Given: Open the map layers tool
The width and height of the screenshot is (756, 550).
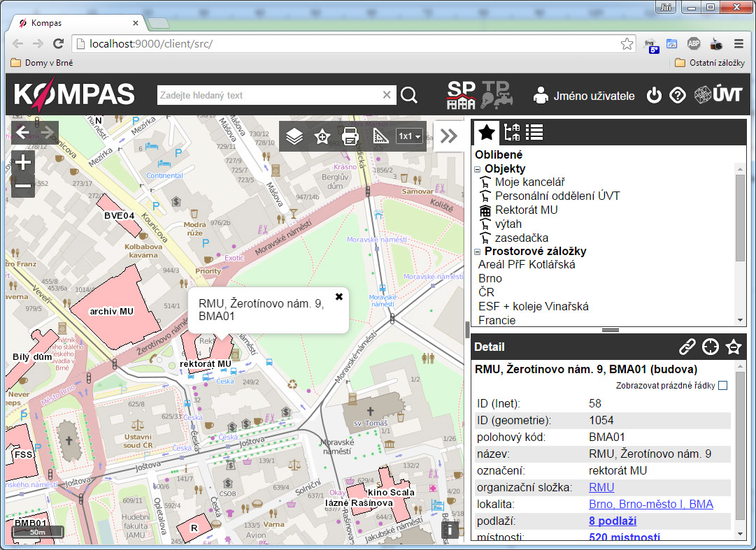Looking at the screenshot, I should pyautogui.click(x=294, y=136).
